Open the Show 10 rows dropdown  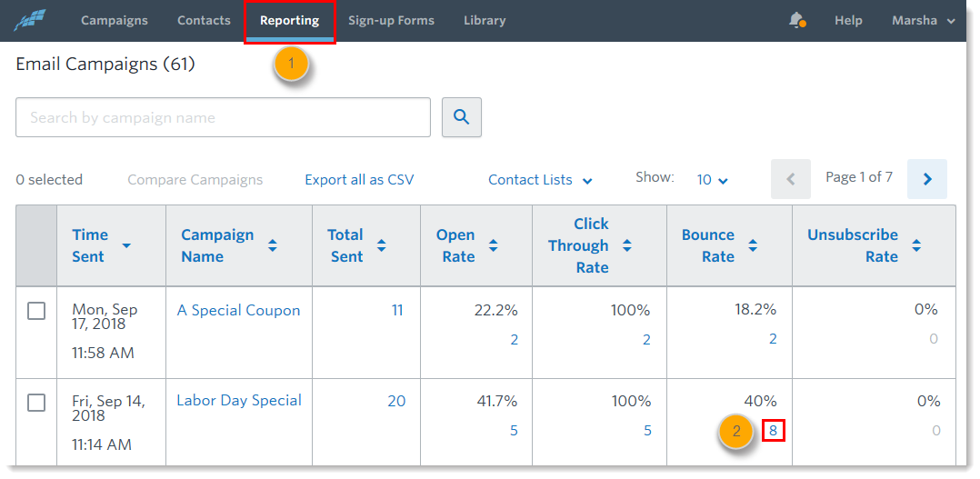(x=713, y=180)
